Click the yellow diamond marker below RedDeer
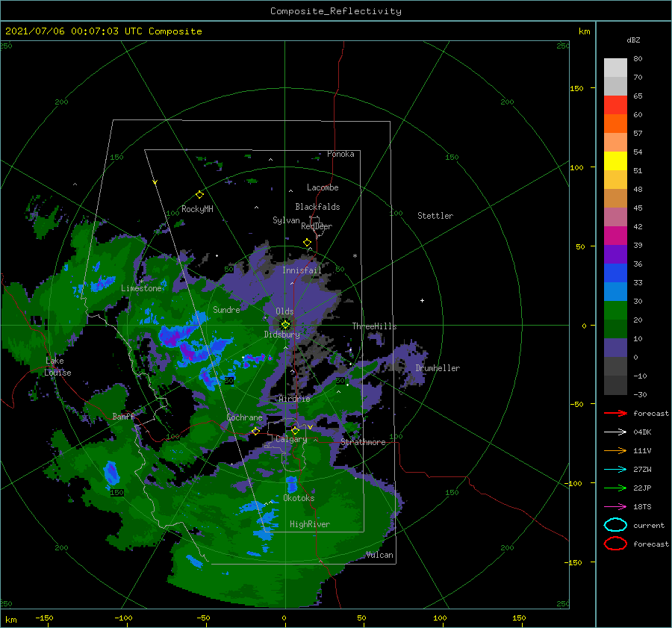672x628 pixels. [x=307, y=243]
